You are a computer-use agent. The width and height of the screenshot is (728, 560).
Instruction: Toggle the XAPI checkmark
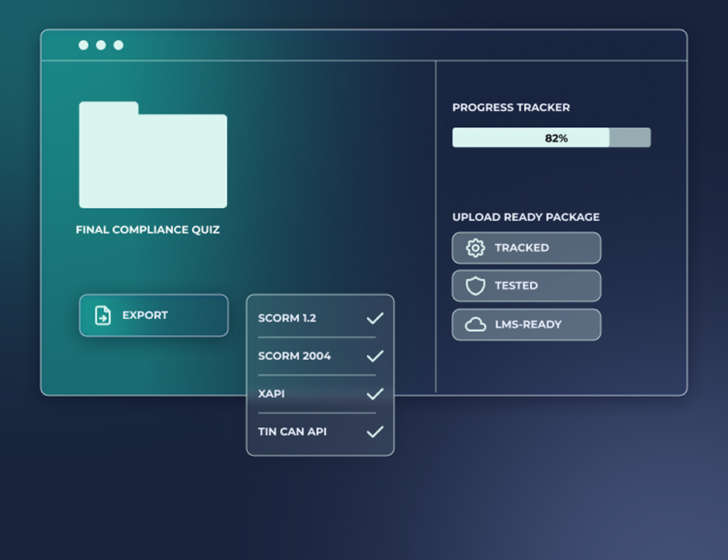coord(375,394)
